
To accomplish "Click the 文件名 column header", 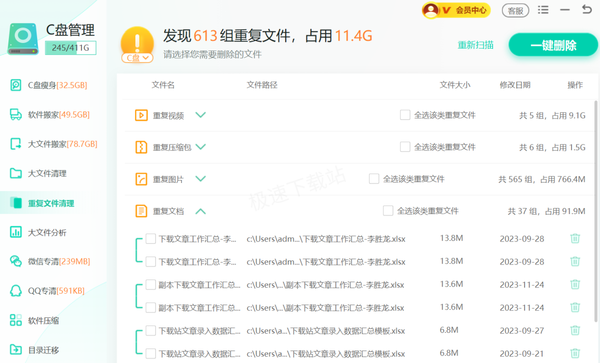I will coord(163,85).
